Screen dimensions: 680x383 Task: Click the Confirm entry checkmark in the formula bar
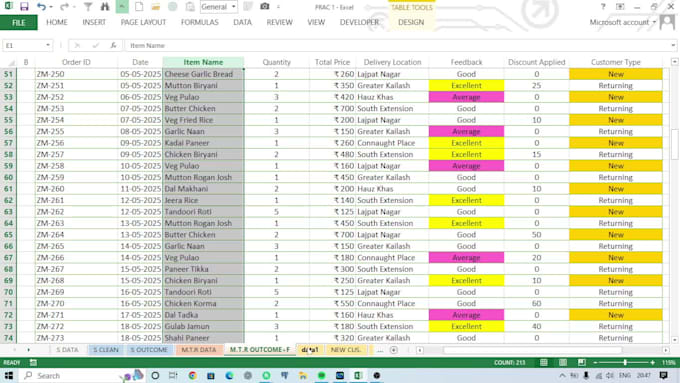click(95, 45)
